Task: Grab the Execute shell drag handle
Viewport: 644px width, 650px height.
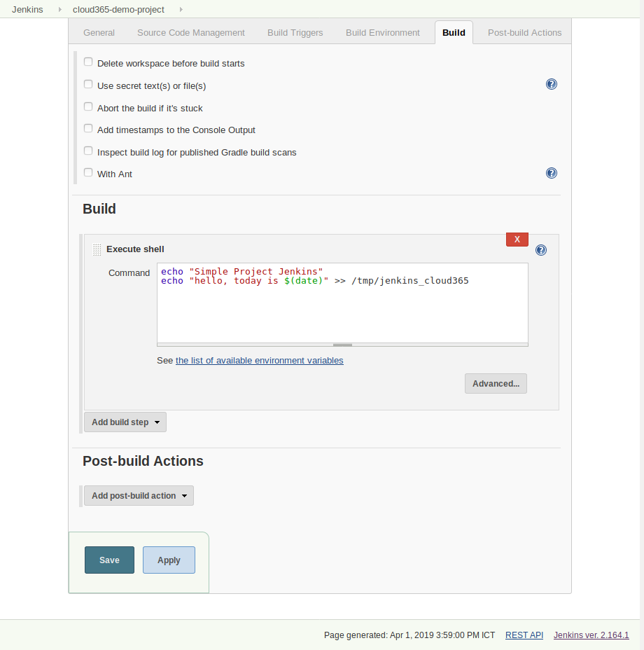Action: pyautogui.click(x=97, y=249)
